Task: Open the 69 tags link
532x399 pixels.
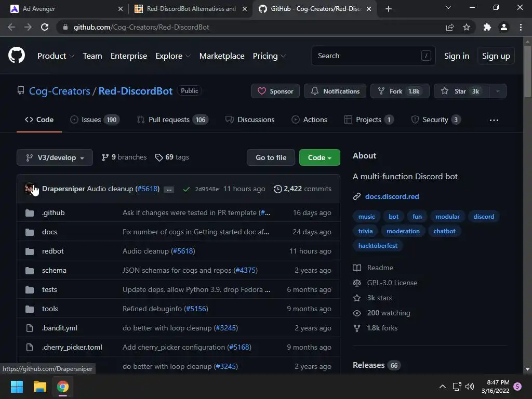Action: coord(172,157)
